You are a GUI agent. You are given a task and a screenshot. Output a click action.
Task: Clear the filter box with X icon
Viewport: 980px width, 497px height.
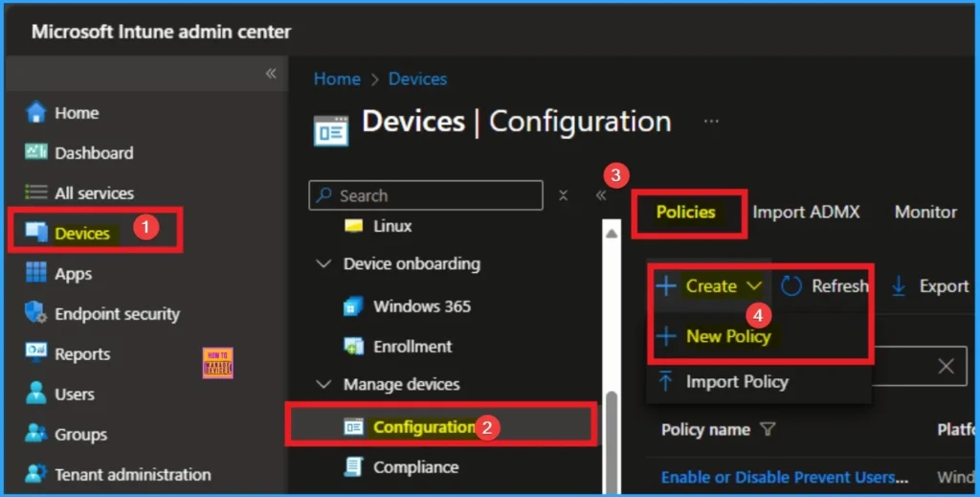[947, 366]
